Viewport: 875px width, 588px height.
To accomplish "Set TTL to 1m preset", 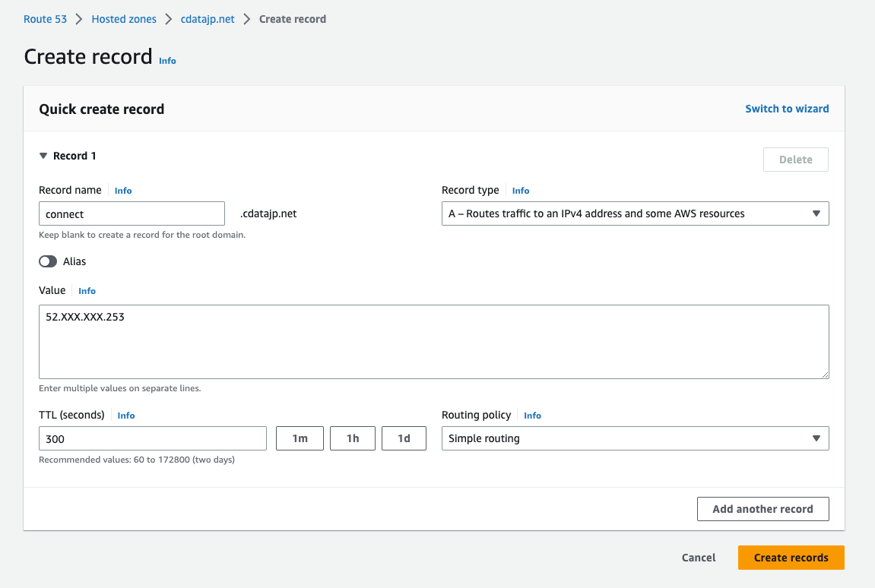I will [x=300, y=438].
